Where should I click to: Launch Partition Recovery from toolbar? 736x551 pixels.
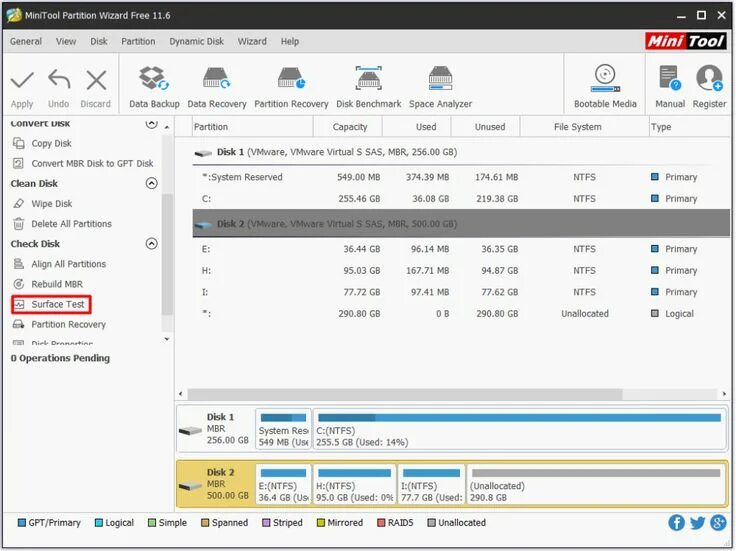pyautogui.click(x=291, y=87)
